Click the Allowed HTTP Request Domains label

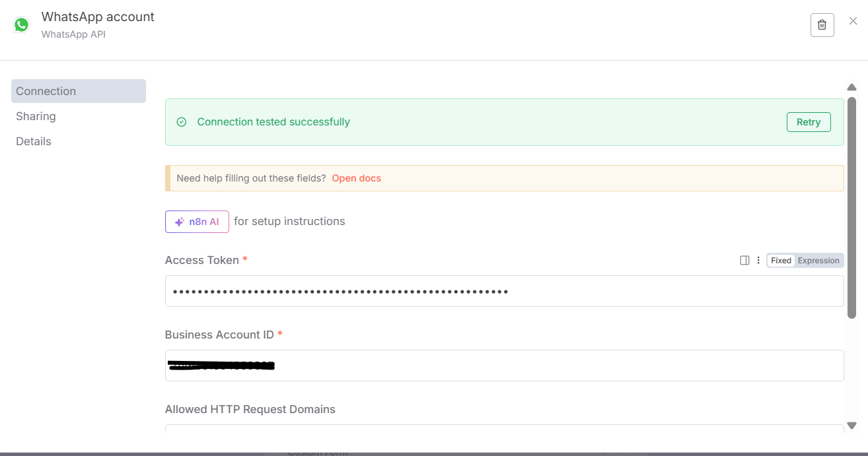pyautogui.click(x=250, y=409)
